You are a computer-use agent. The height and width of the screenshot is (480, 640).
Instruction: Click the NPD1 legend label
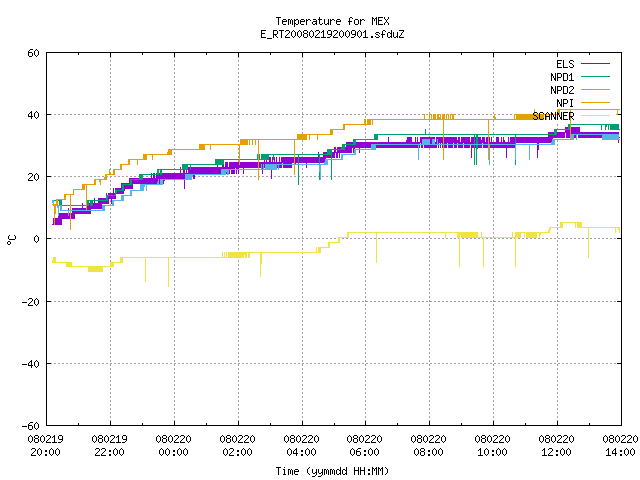[x=562, y=77]
